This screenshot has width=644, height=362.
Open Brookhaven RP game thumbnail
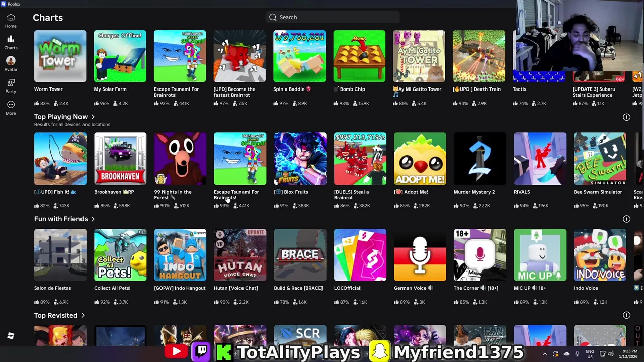(x=120, y=158)
